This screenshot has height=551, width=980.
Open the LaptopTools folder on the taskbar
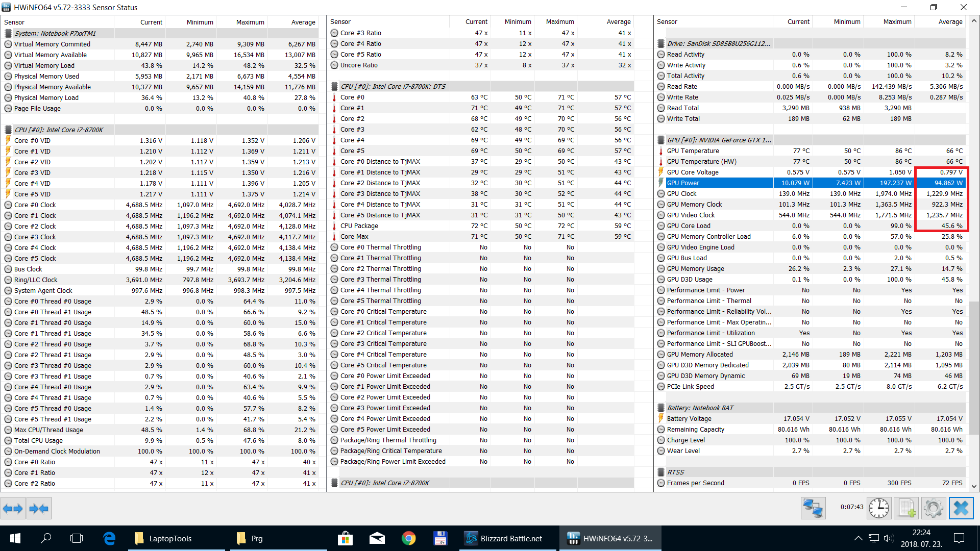pos(176,538)
